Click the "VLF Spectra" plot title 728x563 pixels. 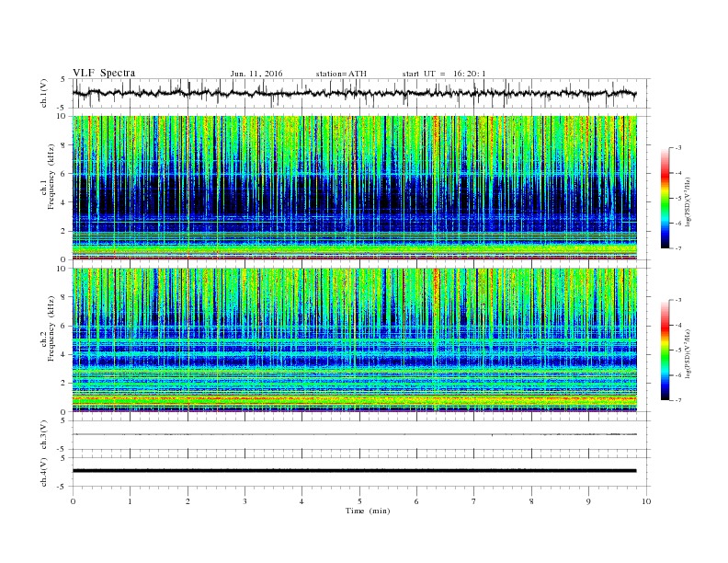point(104,73)
